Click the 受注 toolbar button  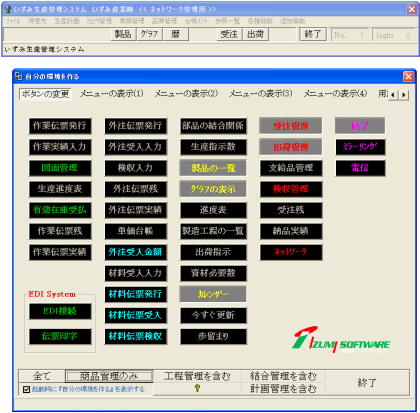(229, 34)
